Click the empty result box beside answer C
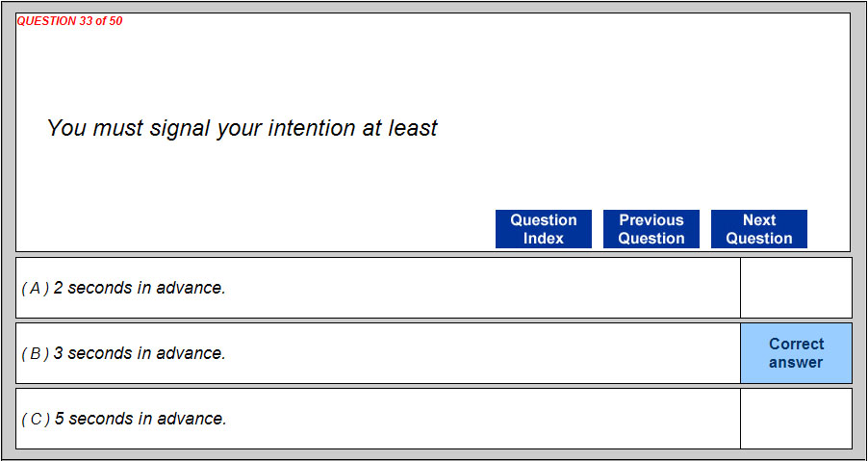Viewport: 868px width, 461px height. [796, 419]
